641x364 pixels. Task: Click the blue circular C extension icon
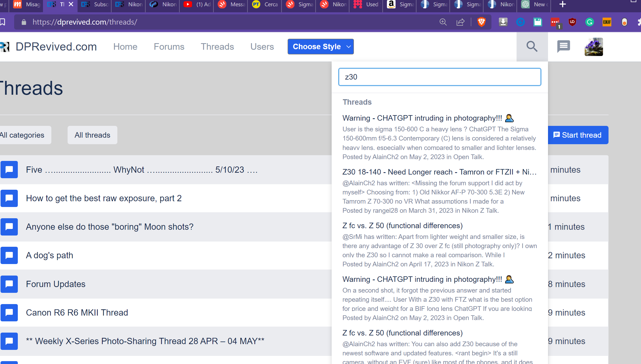tap(520, 22)
